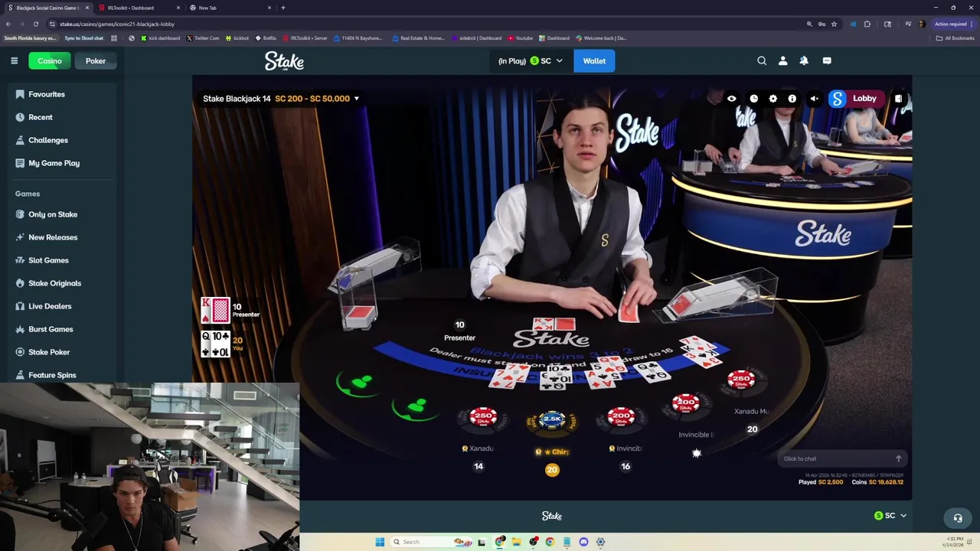
Task: Switch to the Poker tab
Action: pyautogui.click(x=96, y=60)
